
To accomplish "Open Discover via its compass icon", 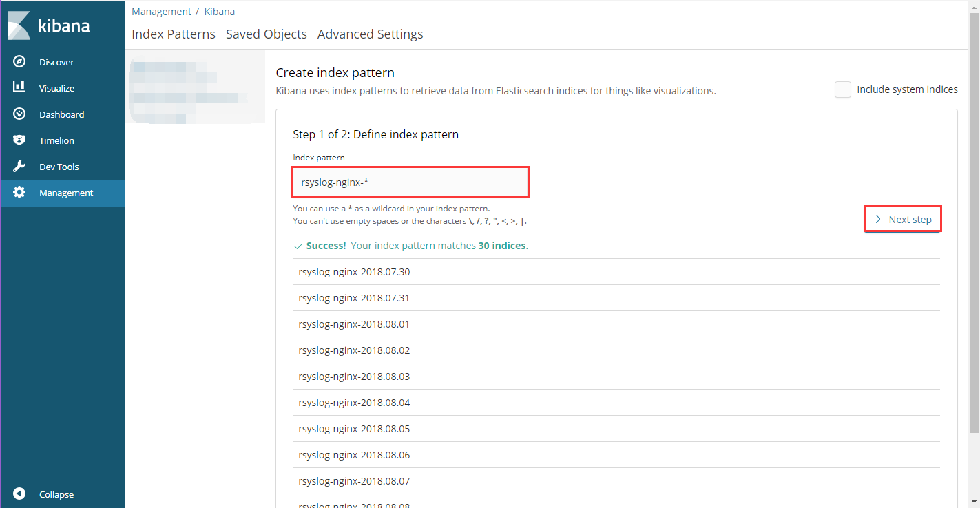I will point(19,62).
